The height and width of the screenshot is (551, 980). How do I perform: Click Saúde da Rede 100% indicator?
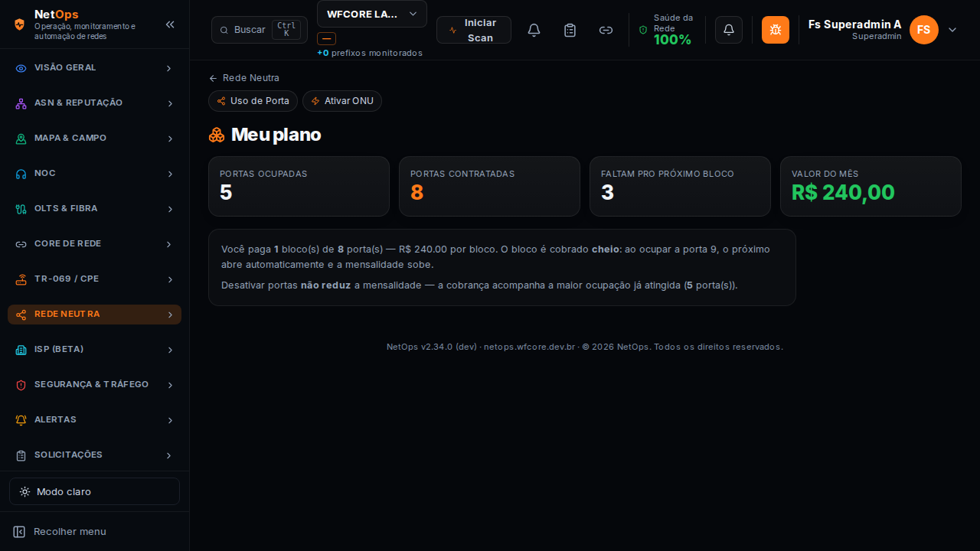(x=667, y=30)
